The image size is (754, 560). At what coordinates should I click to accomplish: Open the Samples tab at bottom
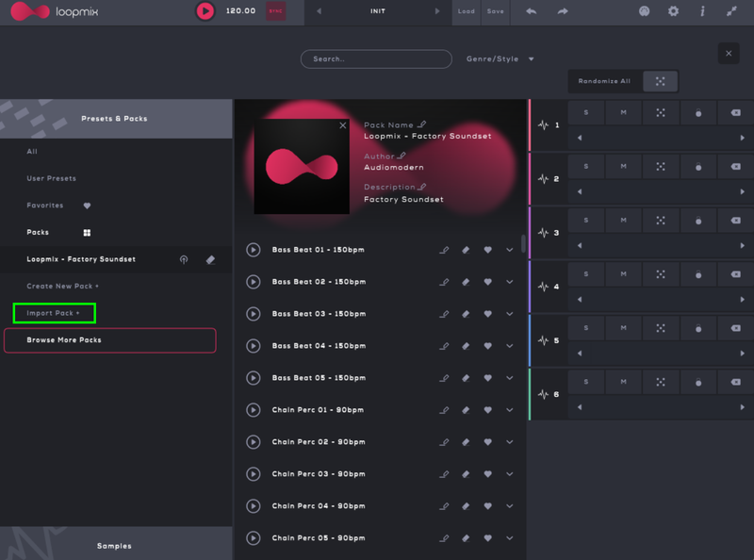(x=115, y=545)
